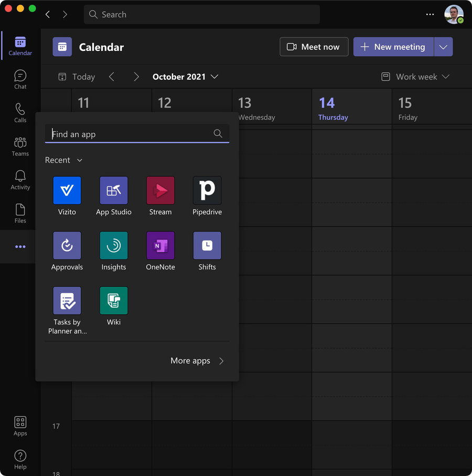Open the Vizito app
The image size is (472, 476).
tap(67, 190)
